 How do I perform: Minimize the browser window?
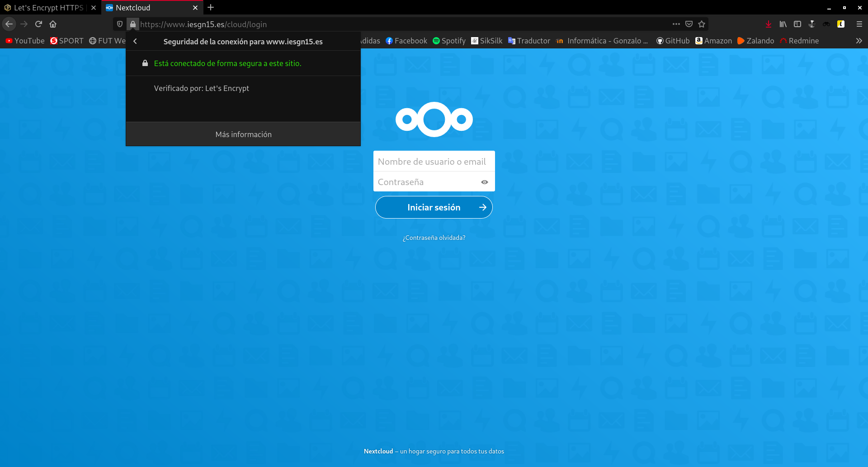point(829,8)
